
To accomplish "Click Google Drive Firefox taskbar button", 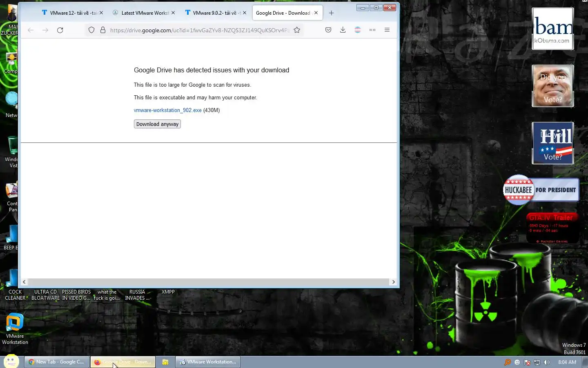I will tap(123, 362).
